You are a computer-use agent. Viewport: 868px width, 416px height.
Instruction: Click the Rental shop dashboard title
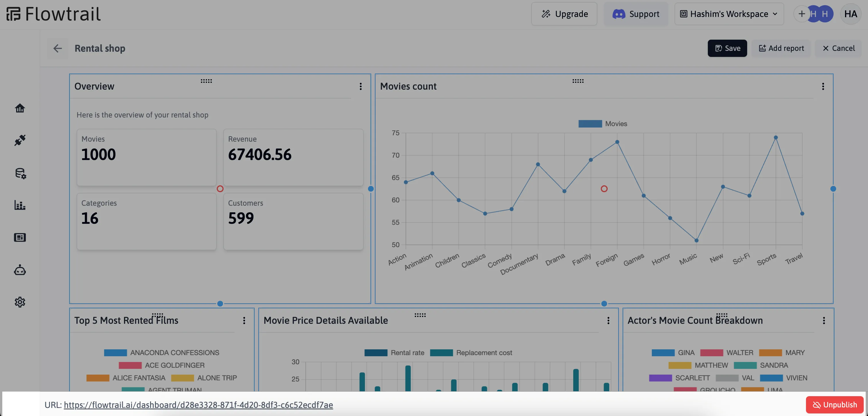(100, 48)
